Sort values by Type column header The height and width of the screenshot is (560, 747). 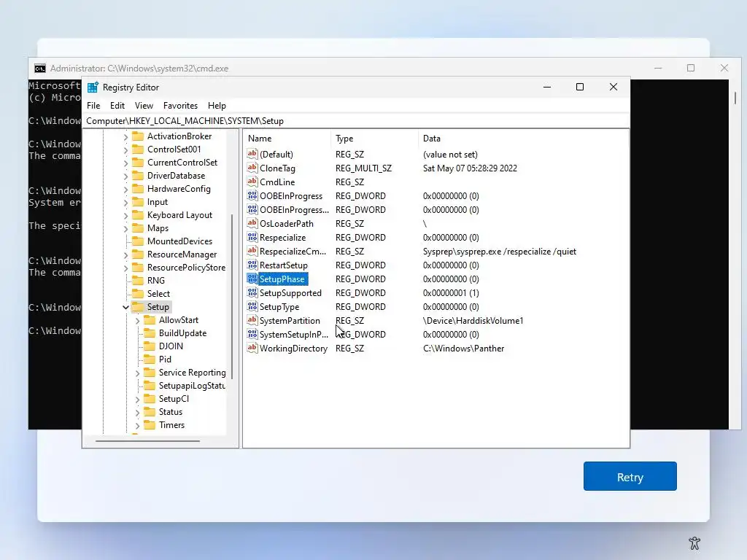click(374, 139)
